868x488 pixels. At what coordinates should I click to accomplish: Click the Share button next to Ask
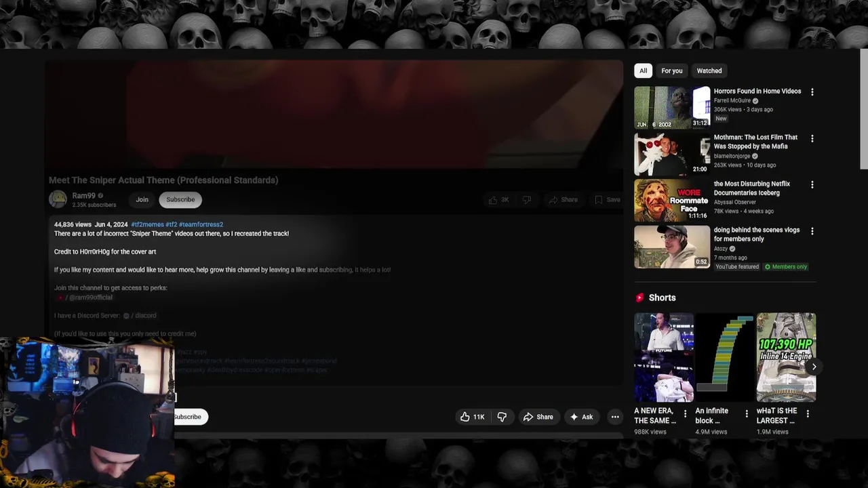click(x=538, y=417)
